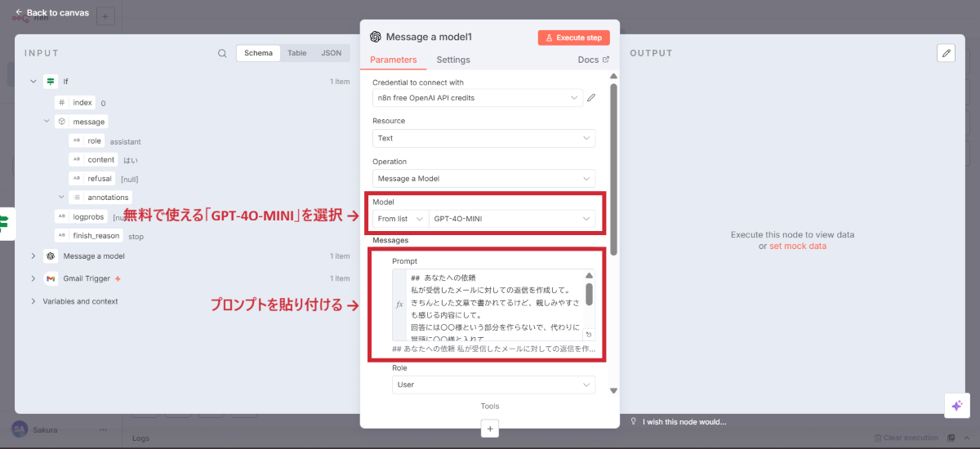This screenshot has height=449, width=980.
Task: Click the fx expression icon
Action: [399, 305]
